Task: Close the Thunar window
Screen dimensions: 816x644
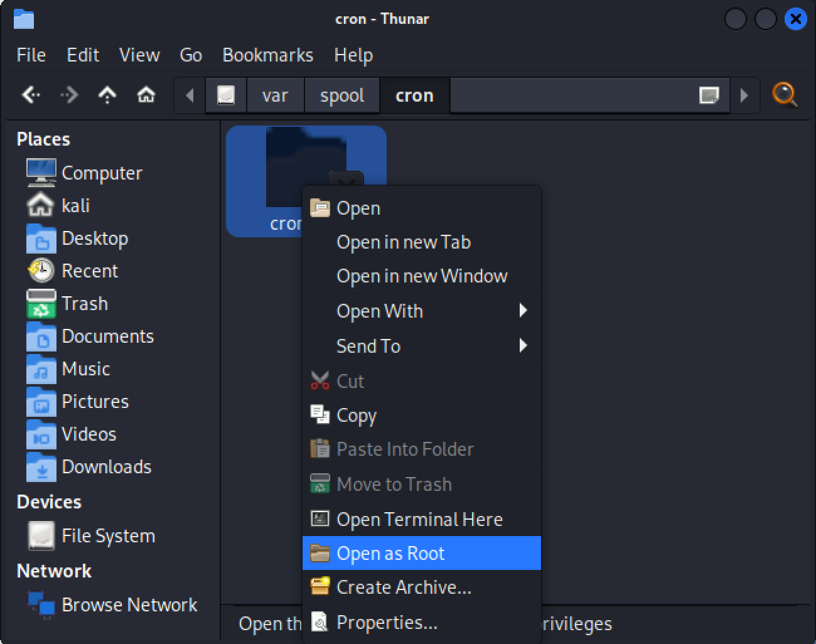Action: click(x=795, y=19)
